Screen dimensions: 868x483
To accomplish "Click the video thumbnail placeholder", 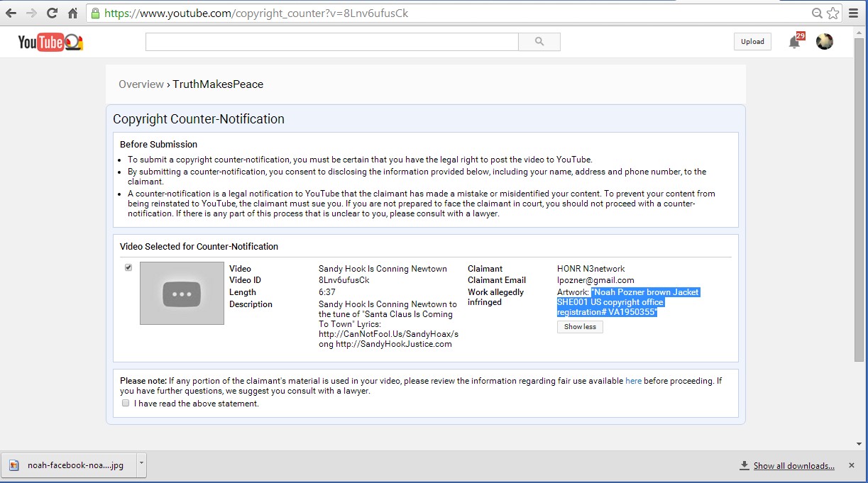I will pos(182,293).
